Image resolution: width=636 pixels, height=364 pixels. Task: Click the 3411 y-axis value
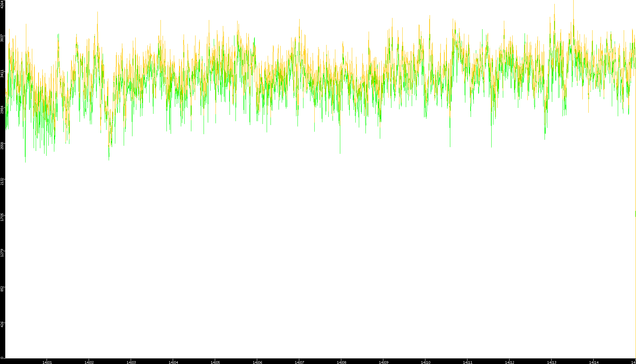tap(2, 74)
